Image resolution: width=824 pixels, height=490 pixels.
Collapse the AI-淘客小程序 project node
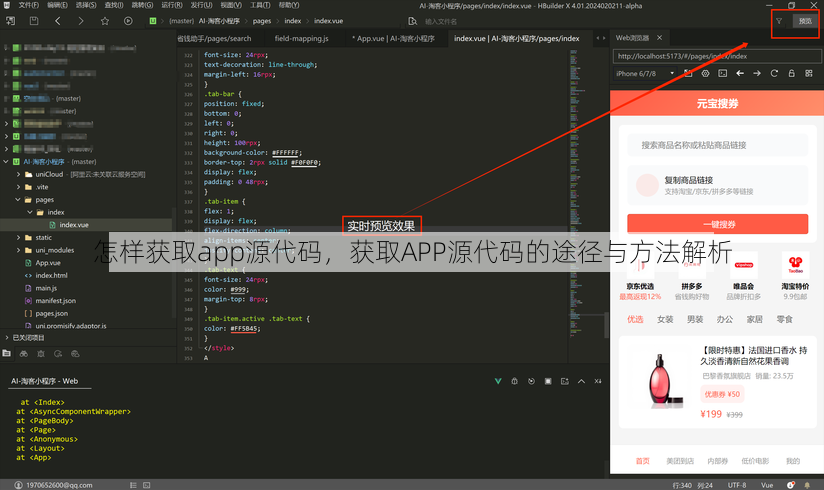pos(6,161)
